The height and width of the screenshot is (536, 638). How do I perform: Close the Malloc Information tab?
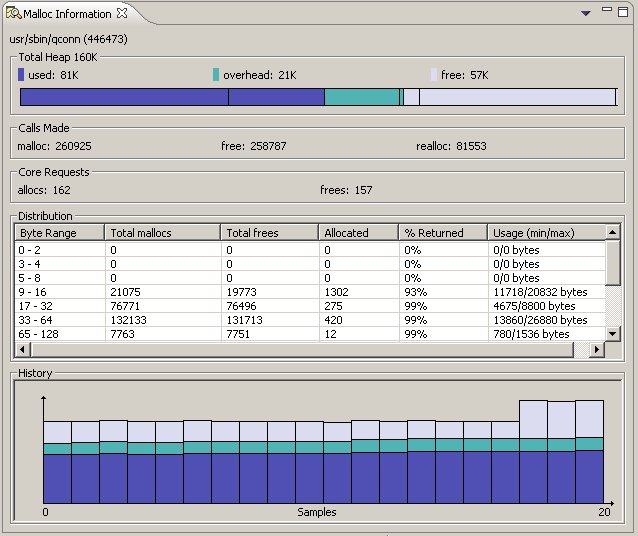(x=122, y=13)
